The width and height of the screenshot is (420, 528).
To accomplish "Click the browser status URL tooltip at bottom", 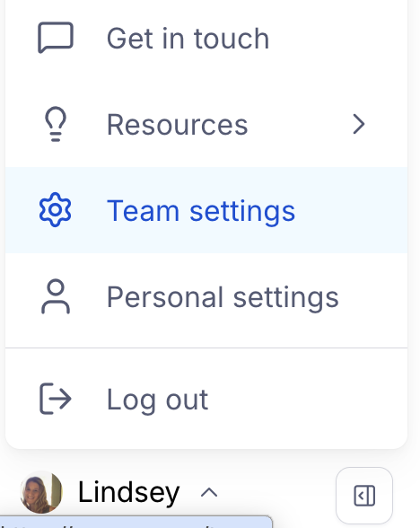I will pos(136,522).
